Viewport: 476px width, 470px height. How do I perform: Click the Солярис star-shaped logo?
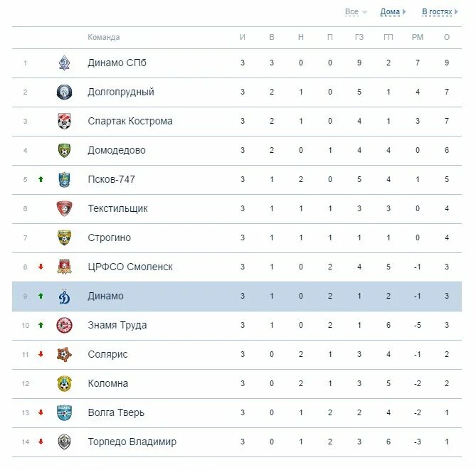pyautogui.click(x=64, y=354)
